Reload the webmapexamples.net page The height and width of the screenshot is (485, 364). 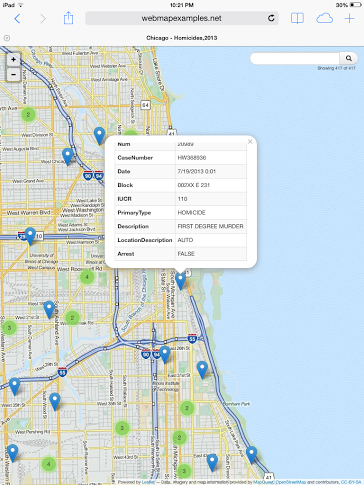[x=271, y=18]
